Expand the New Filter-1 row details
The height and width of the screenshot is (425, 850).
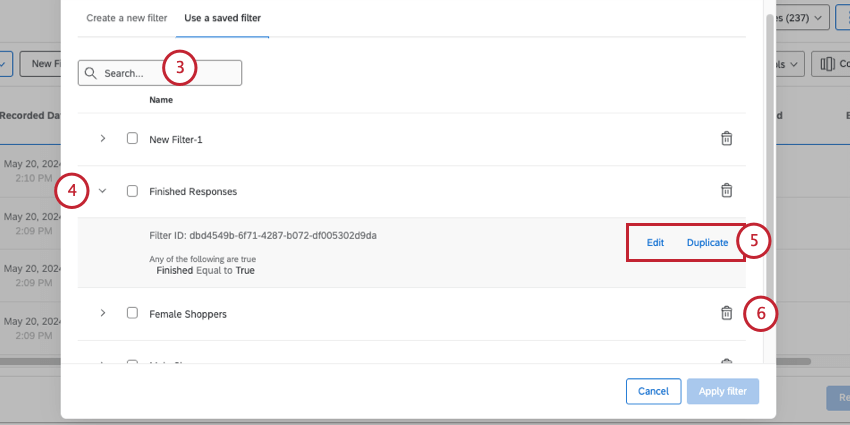point(102,138)
